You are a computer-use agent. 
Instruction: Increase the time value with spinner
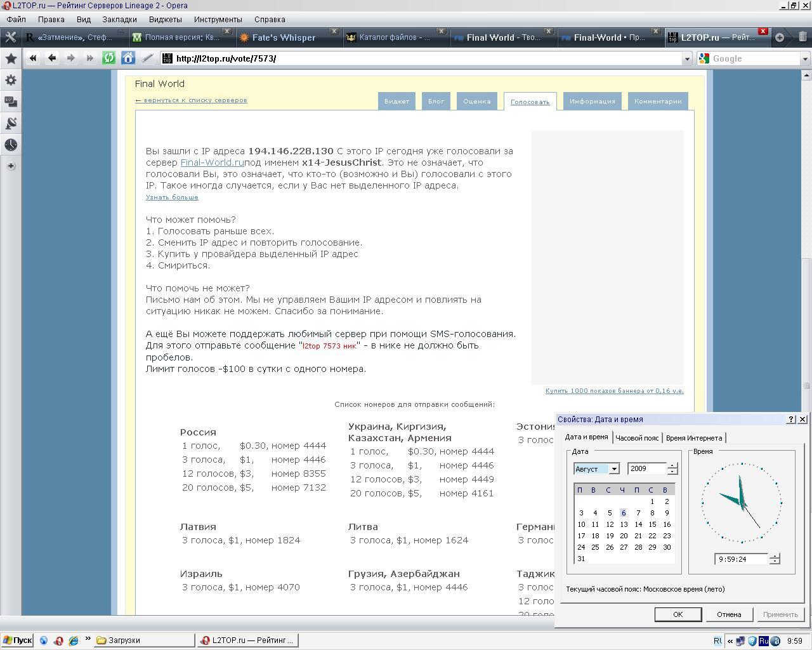[x=774, y=556]
